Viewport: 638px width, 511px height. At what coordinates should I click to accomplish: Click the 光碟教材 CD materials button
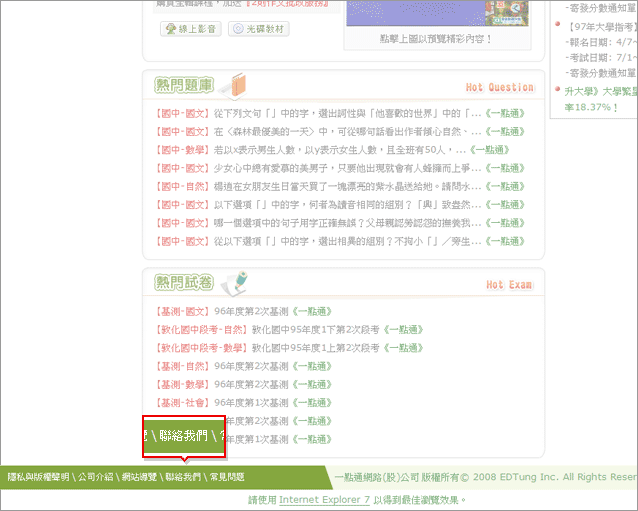[259, 29]
